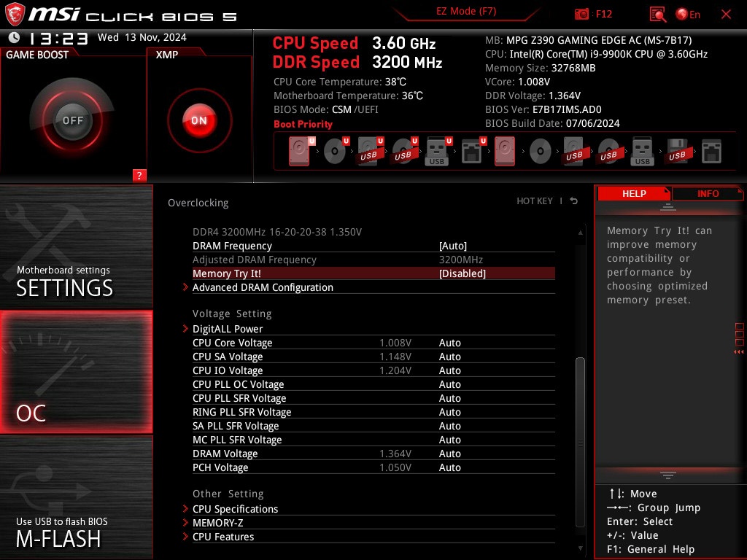The image size is (747, 560).
Task: Click the date Wed 13 Nov, 2024
Action: [x=142, y=37]
